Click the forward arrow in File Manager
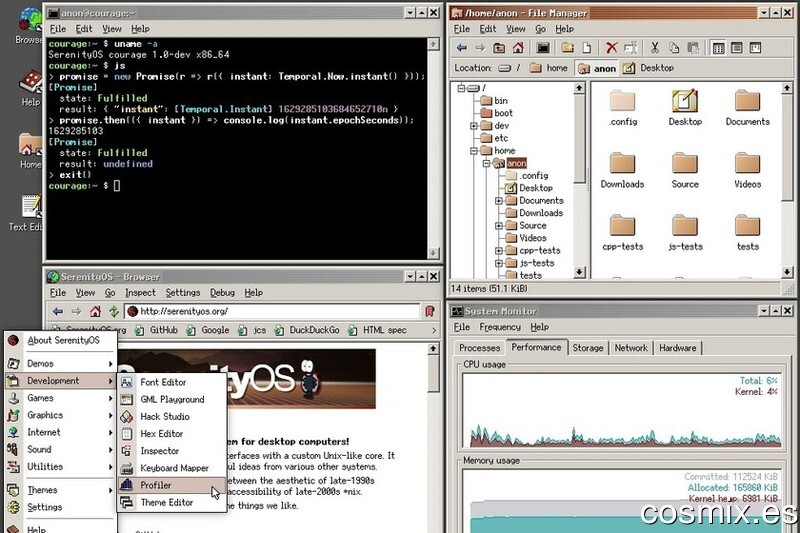 [x=480, y=48]
